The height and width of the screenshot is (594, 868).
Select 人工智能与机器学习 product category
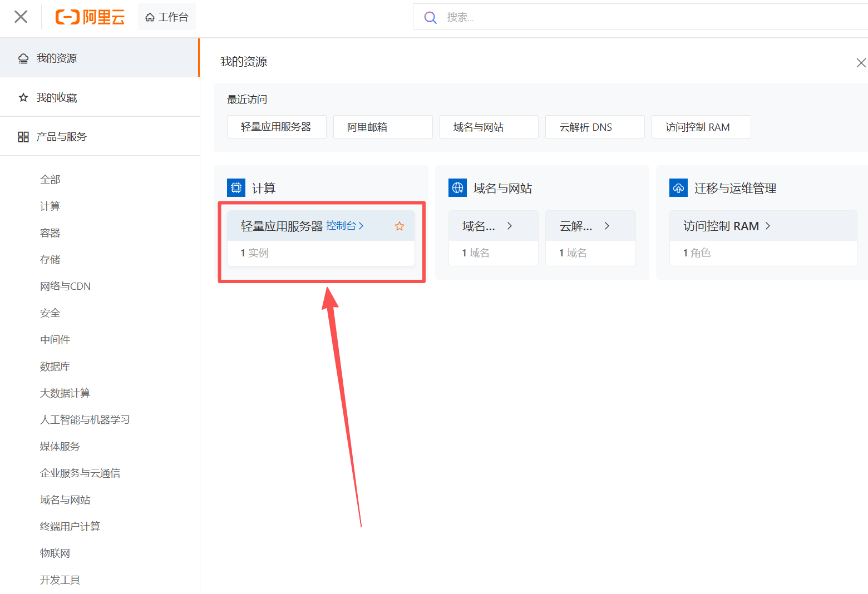(85, 420)
